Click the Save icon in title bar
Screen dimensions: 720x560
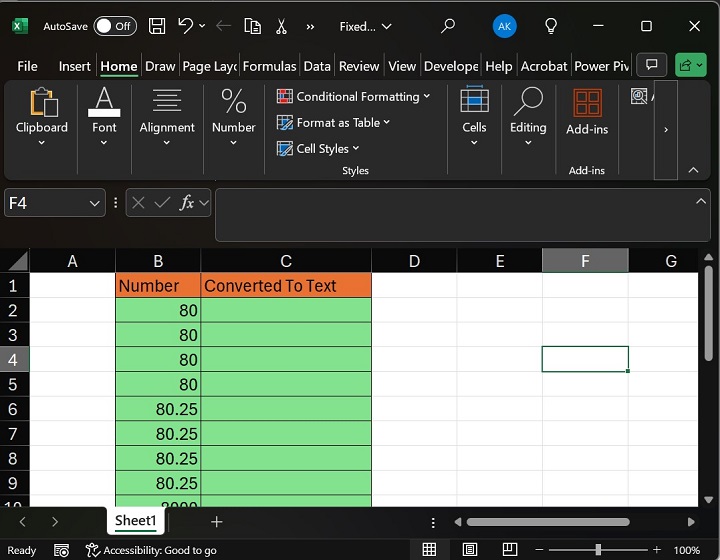pos(157,26)
